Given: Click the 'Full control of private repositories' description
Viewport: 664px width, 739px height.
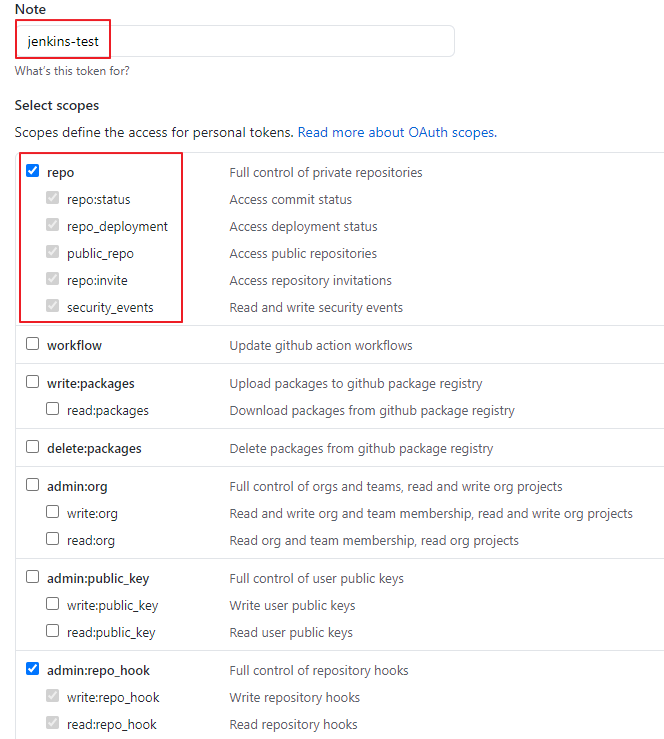Looking at the screenshot, I should [326, 172].
